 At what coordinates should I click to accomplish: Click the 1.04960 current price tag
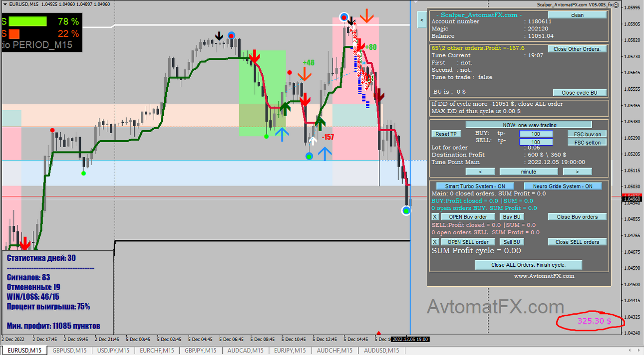point(632,199)
